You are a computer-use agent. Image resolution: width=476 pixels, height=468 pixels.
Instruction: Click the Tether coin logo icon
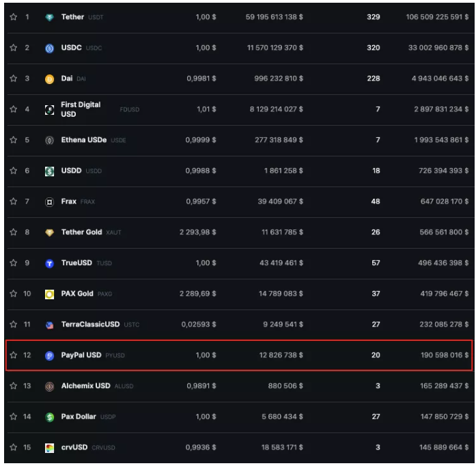pos(49,16)
